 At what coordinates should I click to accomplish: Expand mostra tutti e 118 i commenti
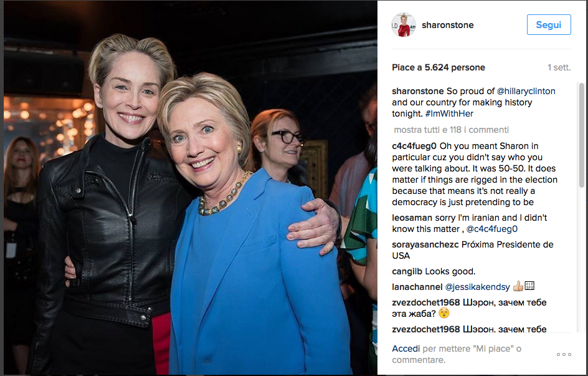451,130
